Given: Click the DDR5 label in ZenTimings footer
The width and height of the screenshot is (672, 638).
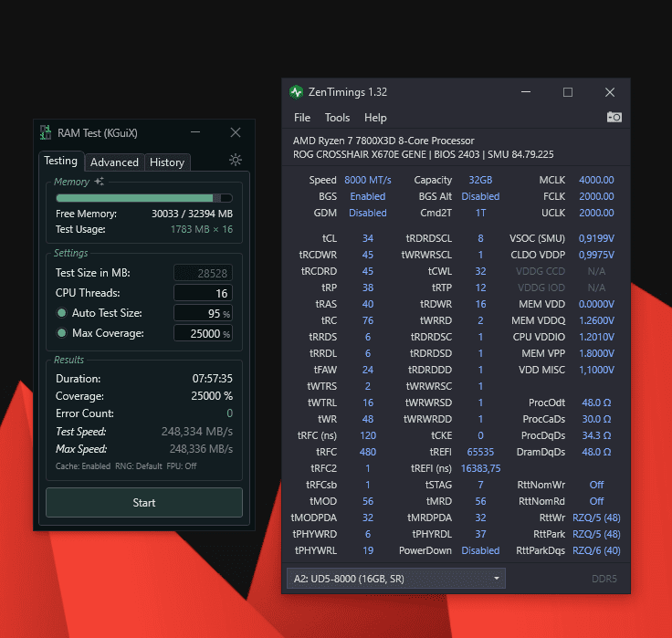Looking at the screenshot, I should (x=604, y=579).
